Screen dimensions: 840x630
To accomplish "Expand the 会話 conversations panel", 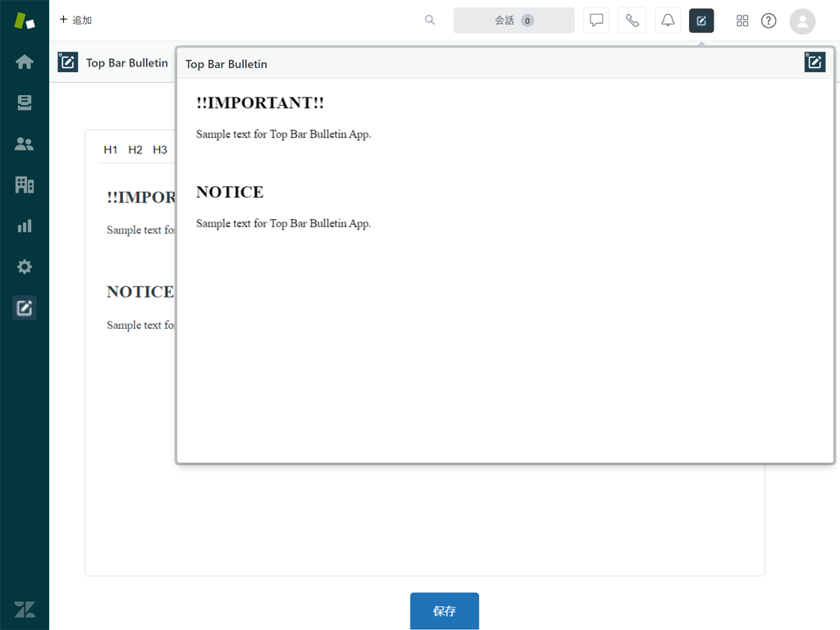I will click(514, 21).
